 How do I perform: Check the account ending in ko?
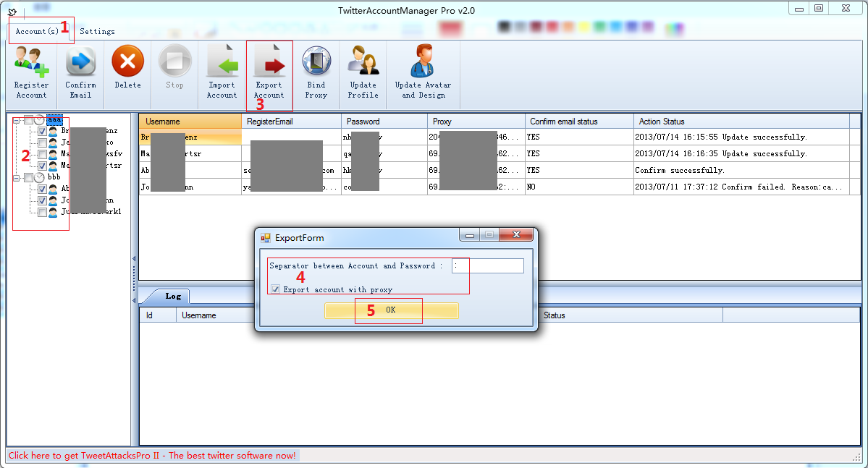(42, 142)
